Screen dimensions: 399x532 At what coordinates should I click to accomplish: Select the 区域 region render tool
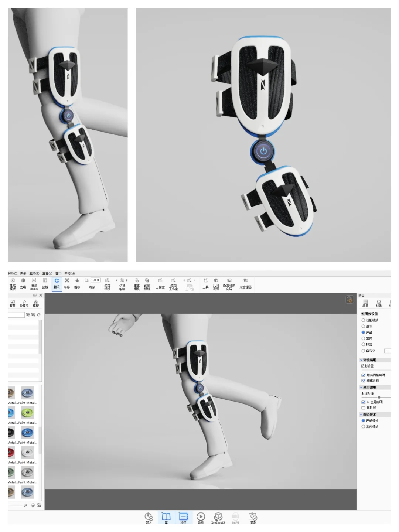click(x=45, y=284)
